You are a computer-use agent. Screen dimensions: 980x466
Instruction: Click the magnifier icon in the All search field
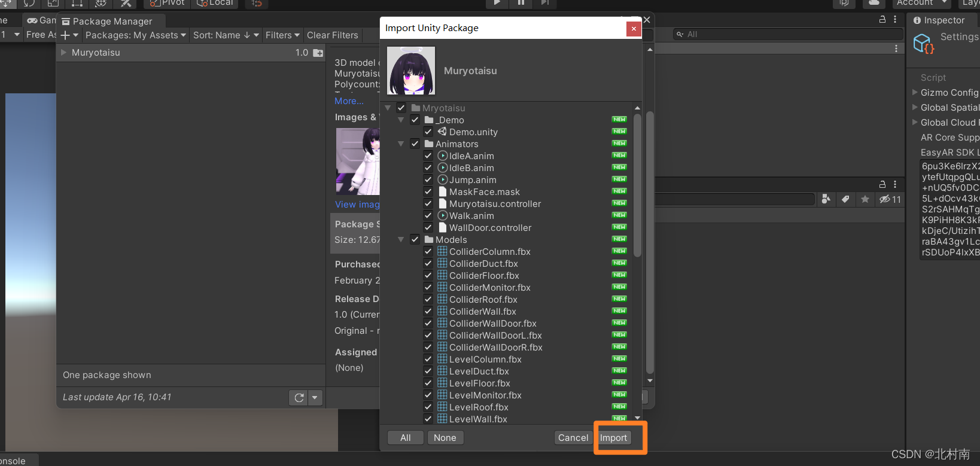click(680, 34)
